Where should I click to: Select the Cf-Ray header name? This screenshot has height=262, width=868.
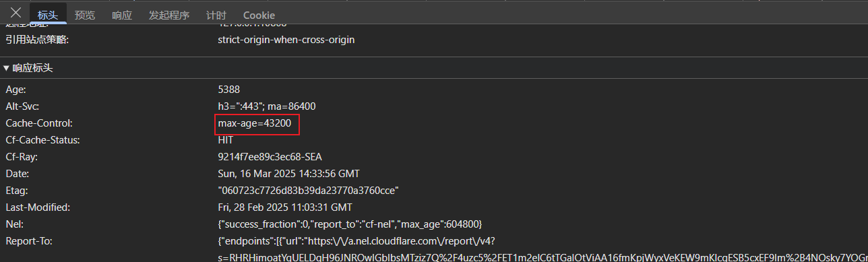tap(22, 157)
